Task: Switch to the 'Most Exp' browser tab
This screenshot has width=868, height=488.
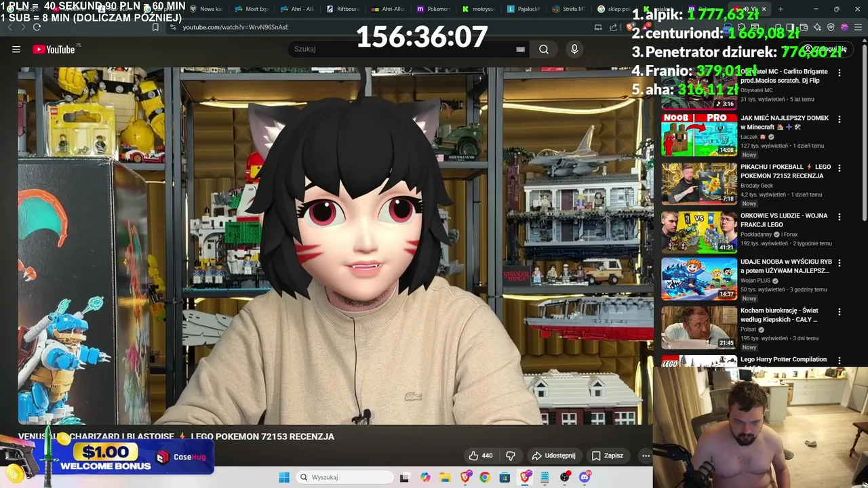Action: pos(252,9)
